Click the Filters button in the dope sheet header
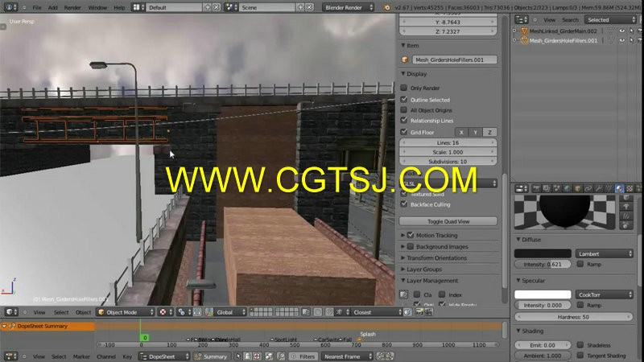The height and width of the screenshot is (362, 644). click(303, 356)
